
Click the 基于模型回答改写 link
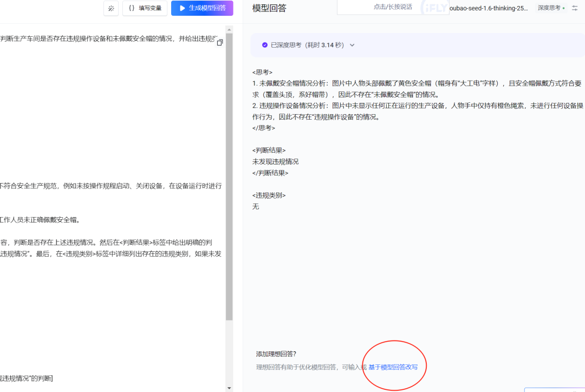393,367
